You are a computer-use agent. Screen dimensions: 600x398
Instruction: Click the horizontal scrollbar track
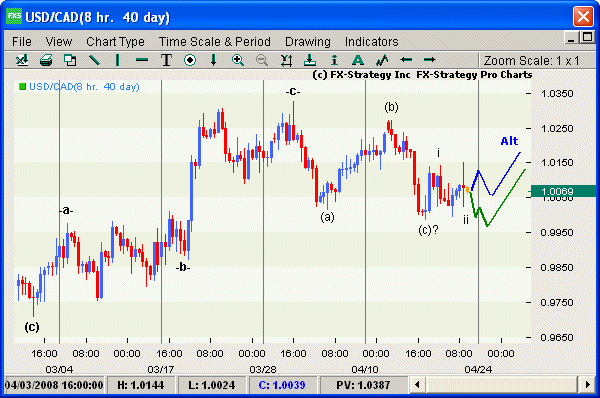tap(502, 384)
